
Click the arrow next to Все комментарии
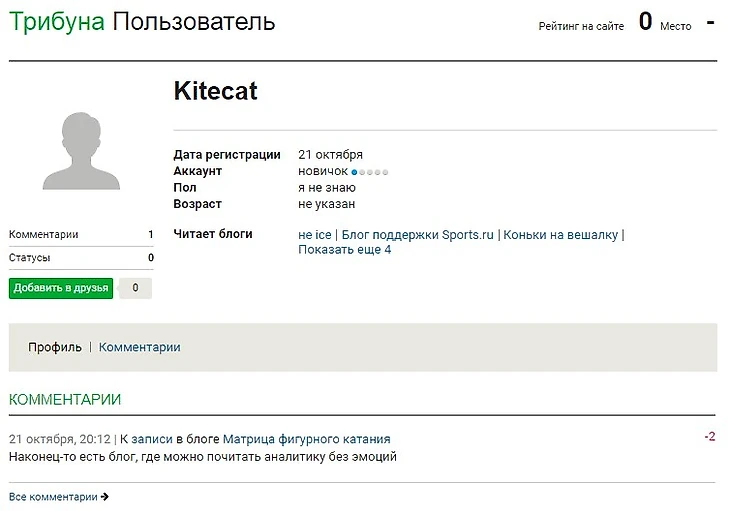click(x=105, y=497)
